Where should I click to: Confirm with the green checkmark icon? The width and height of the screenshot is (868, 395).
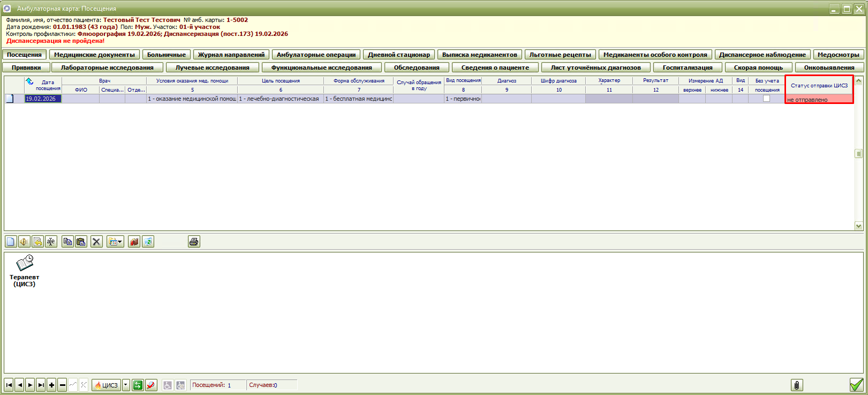pos(856,385)
